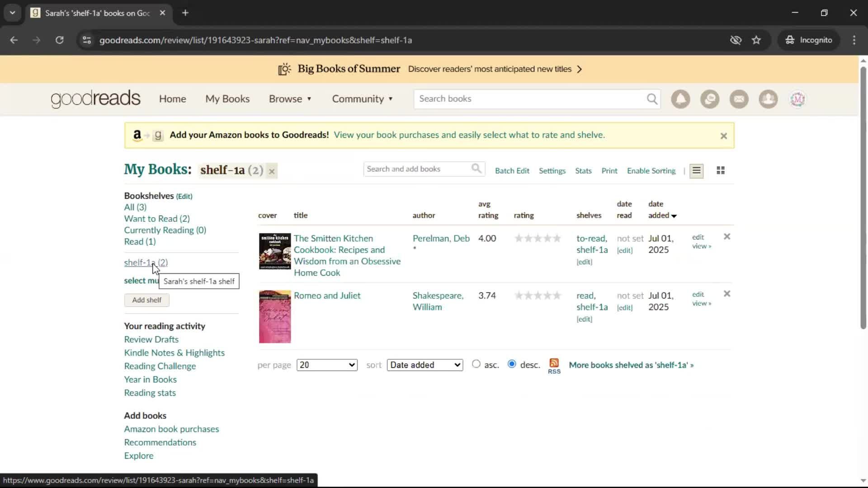Screen dimensions: 868x488
Task: Click Print
Action: pos(609,171)
